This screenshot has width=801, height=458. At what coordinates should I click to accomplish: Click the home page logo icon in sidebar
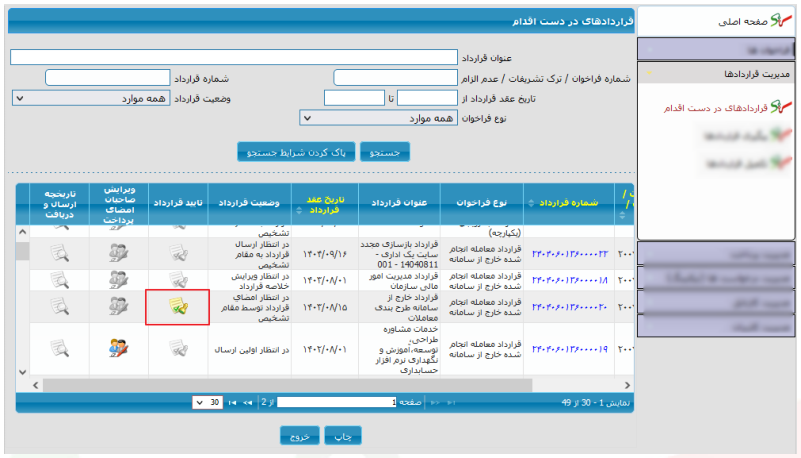point(781,20)
